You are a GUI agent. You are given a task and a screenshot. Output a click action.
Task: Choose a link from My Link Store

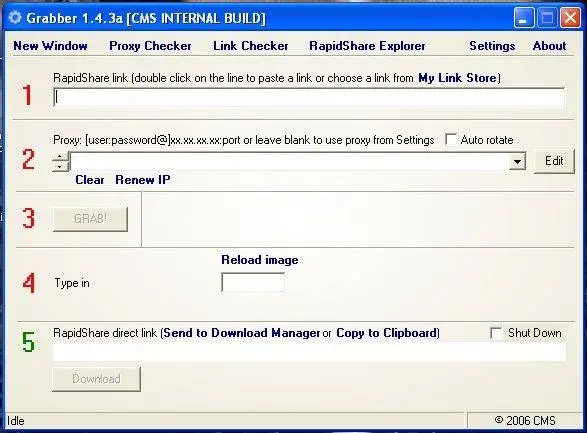click(457, 78)
